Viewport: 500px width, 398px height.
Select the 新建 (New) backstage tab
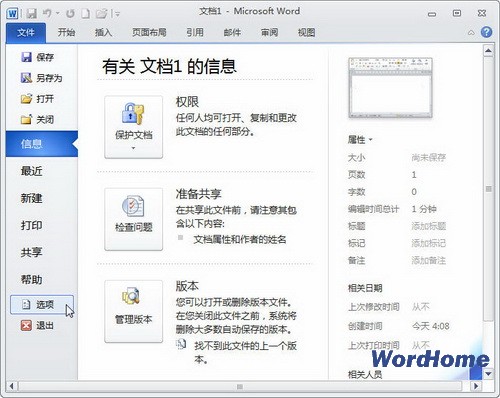(31, 198)
